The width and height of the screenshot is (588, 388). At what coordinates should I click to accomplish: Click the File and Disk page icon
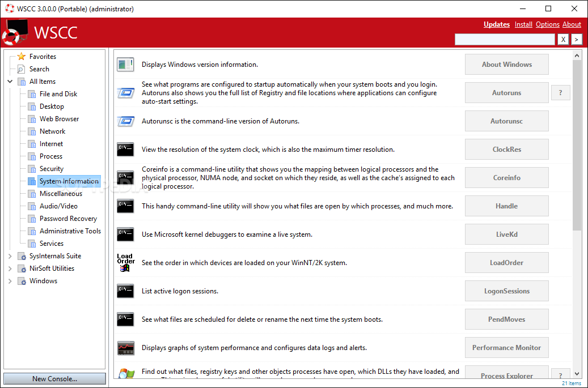[x=32, y=94]
